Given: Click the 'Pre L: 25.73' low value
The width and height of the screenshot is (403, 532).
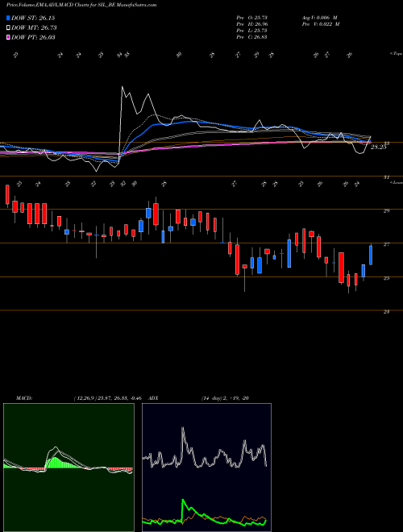Looking at the screenshot, I should [x=252, y=31].
